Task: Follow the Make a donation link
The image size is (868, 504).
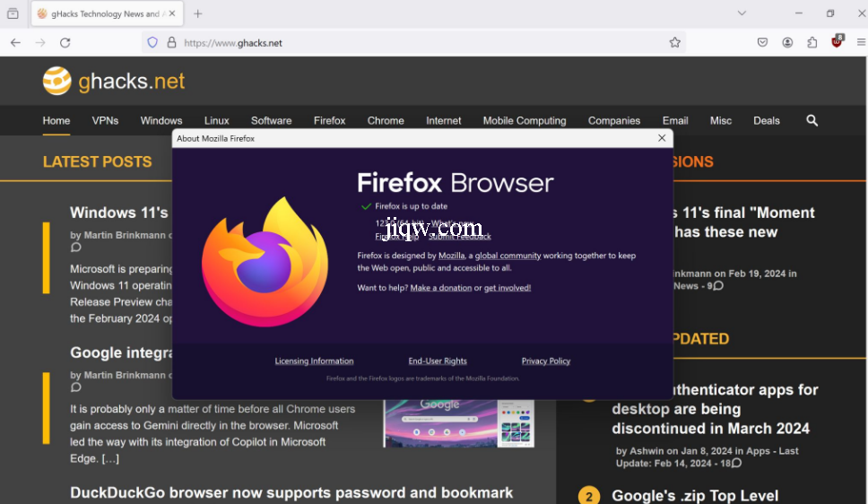Action: click(440, 288)
